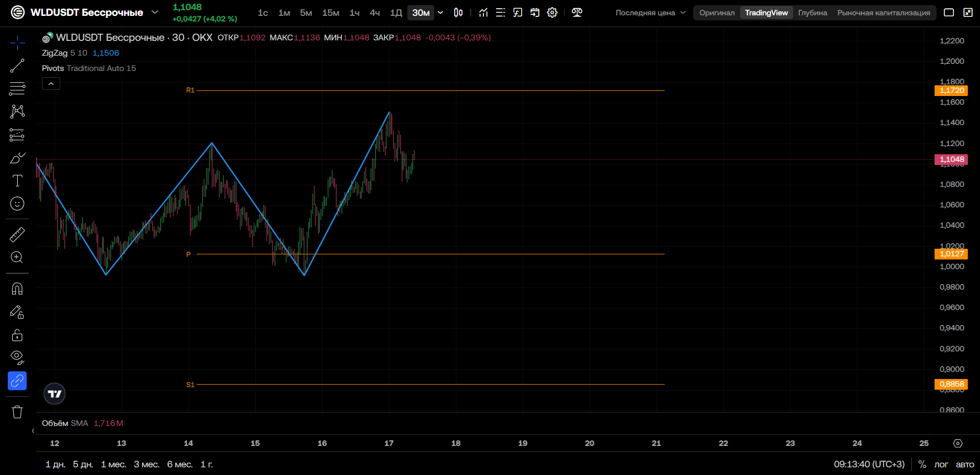Screen dimensions: 980x475
Task: Switch to the Оригинал chart tab
Action: pos(717,13)
